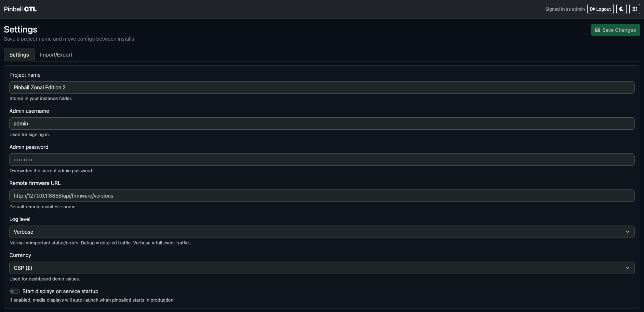Click the Pinball CTL logo

(x=20, y=9)
